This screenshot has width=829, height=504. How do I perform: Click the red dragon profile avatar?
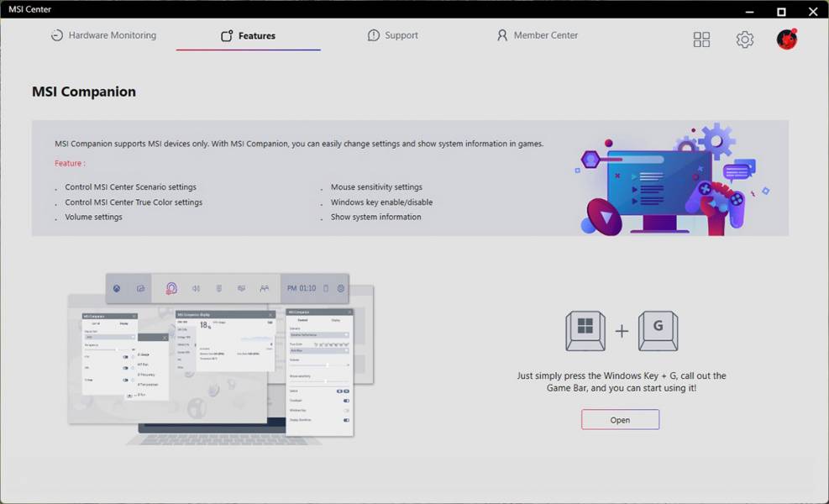pos(787,39)
